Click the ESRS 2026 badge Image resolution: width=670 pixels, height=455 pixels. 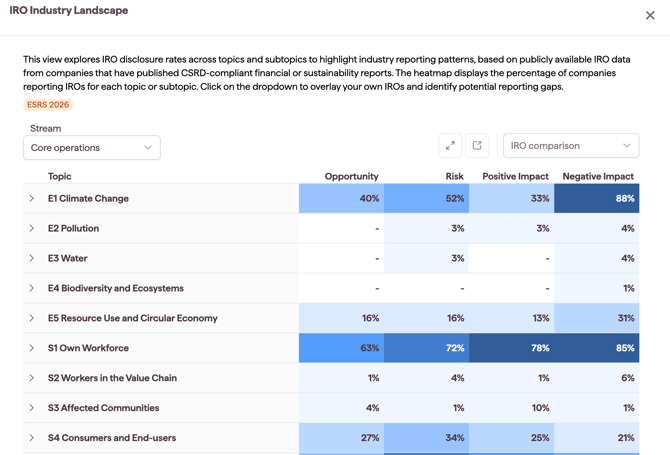[48, 105]
